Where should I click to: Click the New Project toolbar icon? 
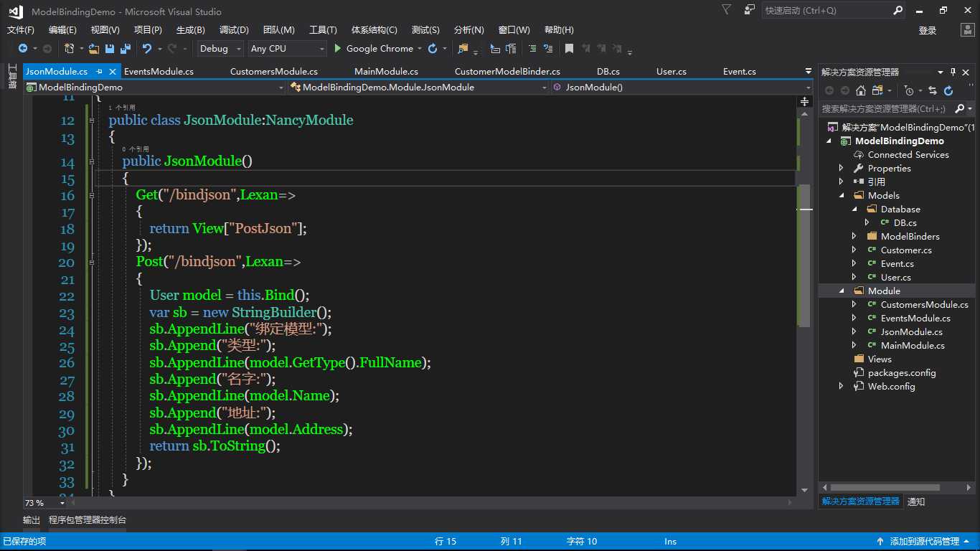[x=70, y=49]
